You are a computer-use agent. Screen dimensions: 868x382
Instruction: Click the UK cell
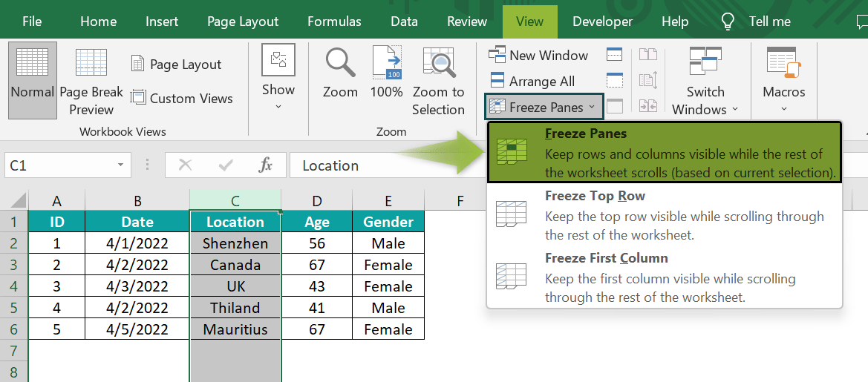[235, 286]
